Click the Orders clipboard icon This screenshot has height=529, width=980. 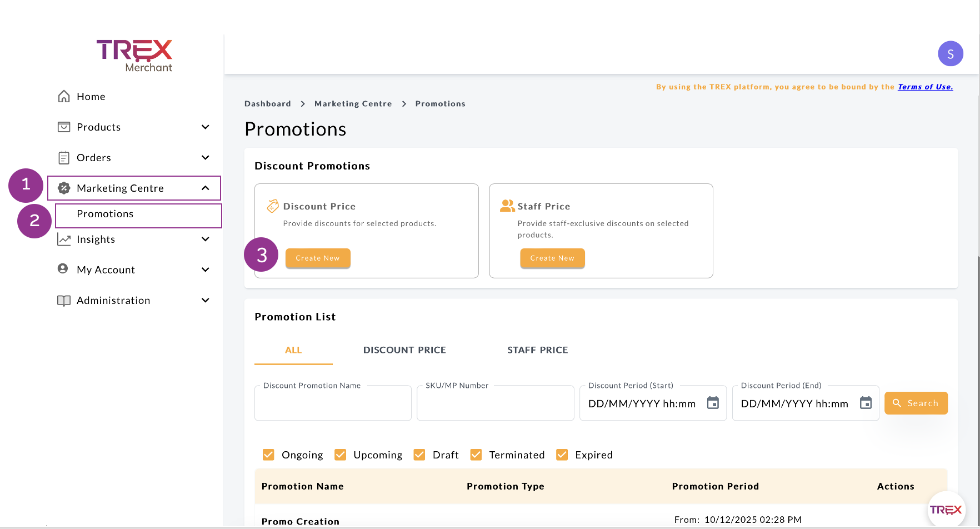tap(64, 158)
